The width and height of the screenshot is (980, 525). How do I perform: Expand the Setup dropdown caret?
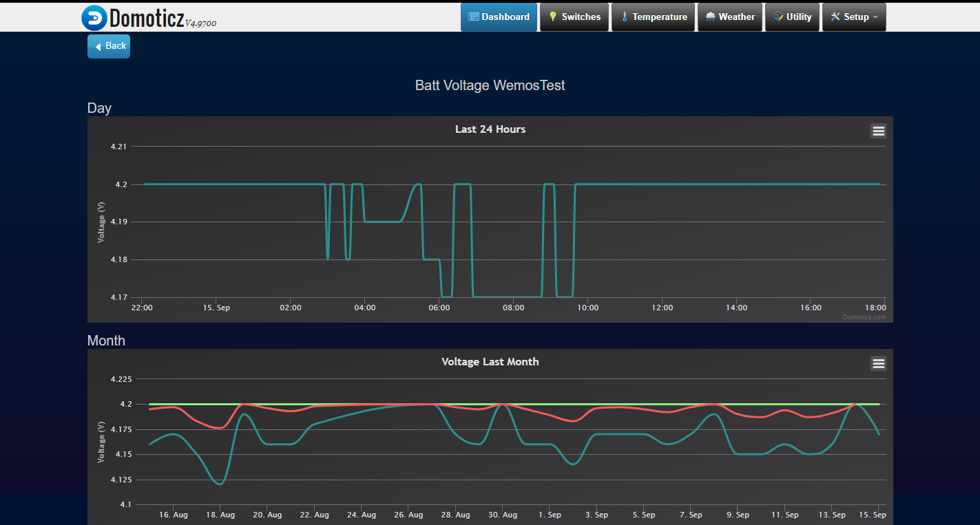tap(875, 18)
